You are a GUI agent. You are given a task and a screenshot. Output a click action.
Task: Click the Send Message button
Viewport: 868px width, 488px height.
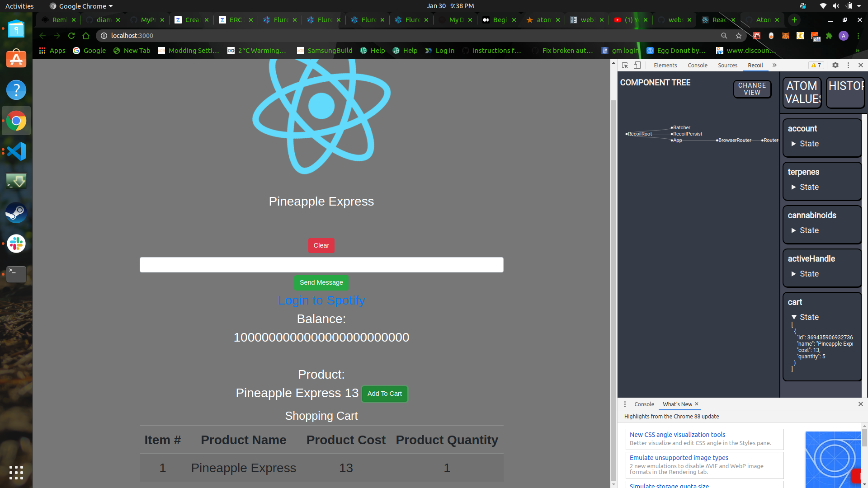pyautogui.click(x=321, y=282)
